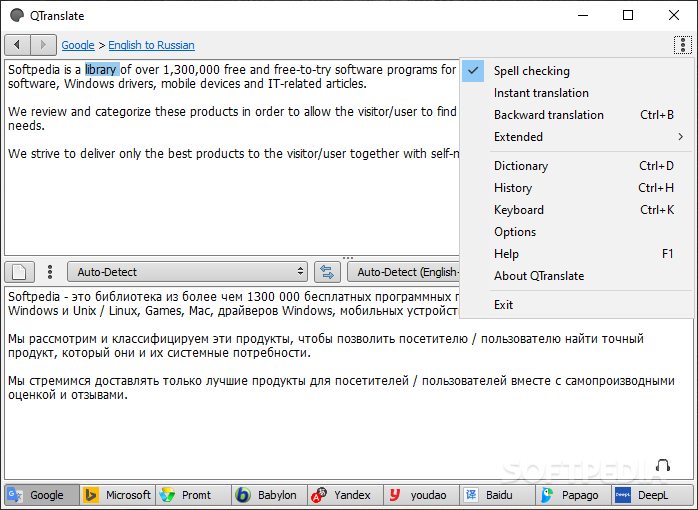Viewport: 698px width, 510px height.
Task: Open the main menu three-dots button
Action: 682,45
